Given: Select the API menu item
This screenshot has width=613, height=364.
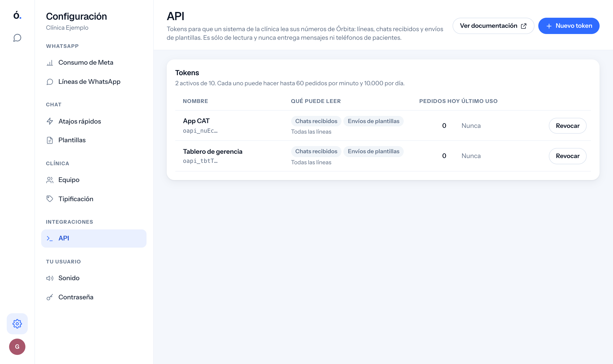Looking at the screenshot, I should click(x=94, y=238).
